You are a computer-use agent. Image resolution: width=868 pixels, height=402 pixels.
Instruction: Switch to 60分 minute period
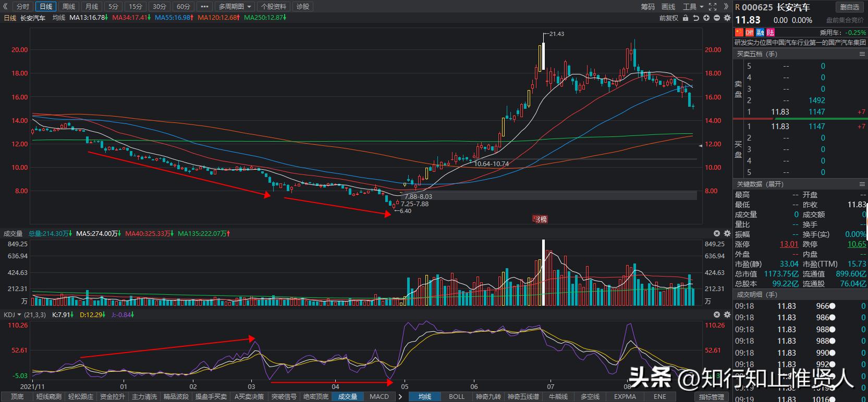pos(183,7)
